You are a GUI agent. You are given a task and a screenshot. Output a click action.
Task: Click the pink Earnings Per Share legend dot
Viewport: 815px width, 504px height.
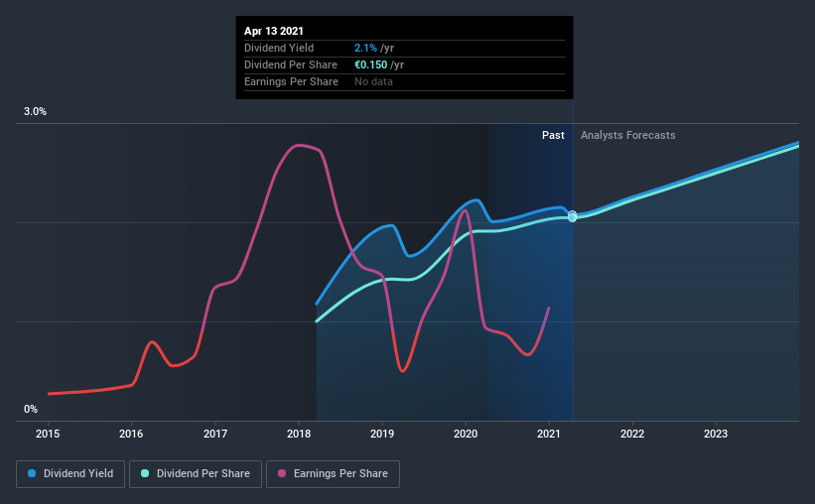click(282, 473)
